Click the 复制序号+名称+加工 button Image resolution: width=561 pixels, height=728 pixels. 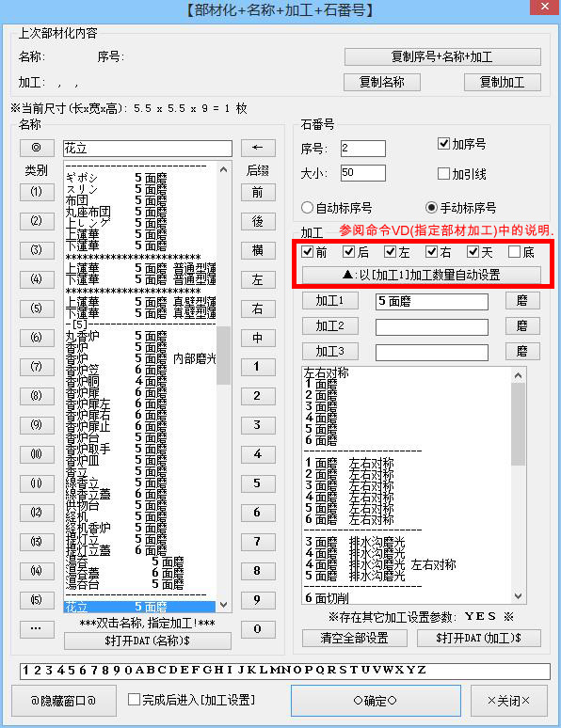pos(442,57)
